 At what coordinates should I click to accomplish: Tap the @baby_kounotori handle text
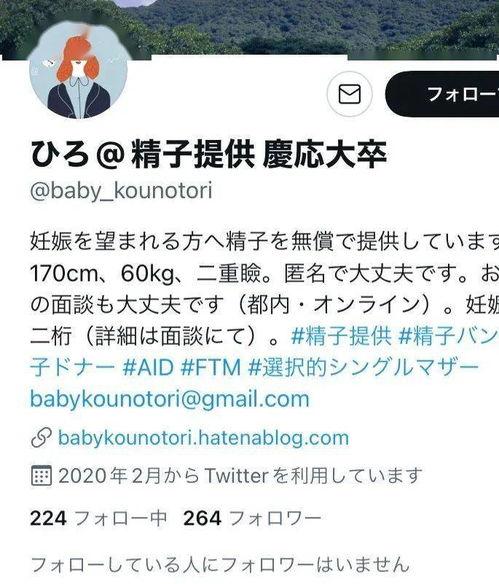pyautogui.click(x=121, y=190)
